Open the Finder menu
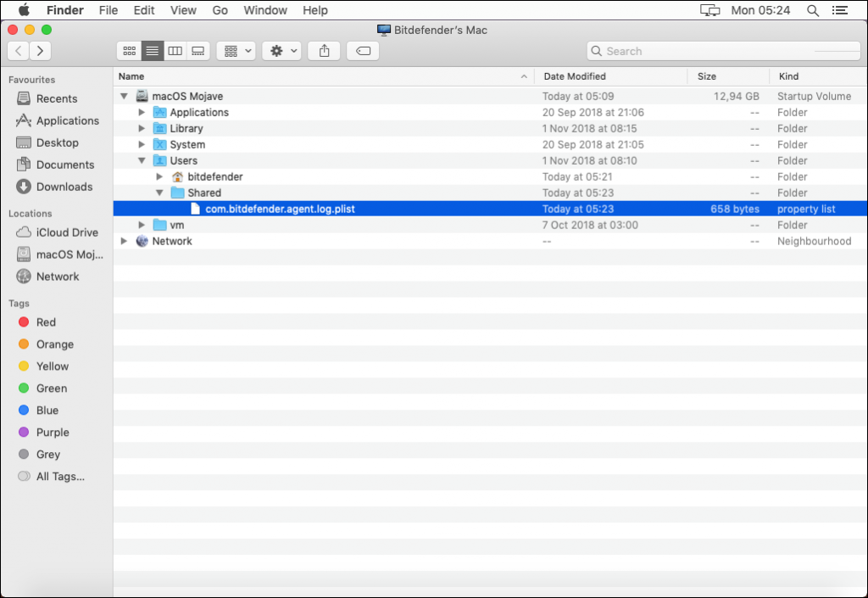Viewport: 868px width, 598px height. point(64,10)
